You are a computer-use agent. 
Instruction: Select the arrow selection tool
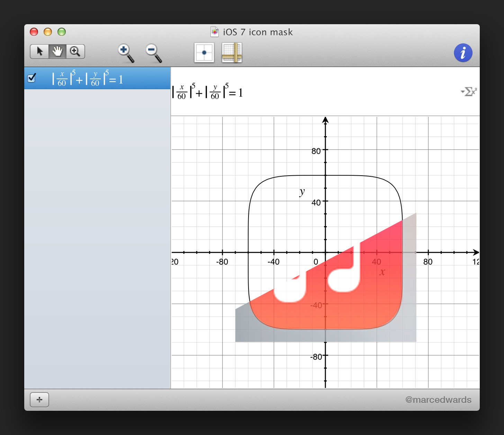tap(39, 51)
